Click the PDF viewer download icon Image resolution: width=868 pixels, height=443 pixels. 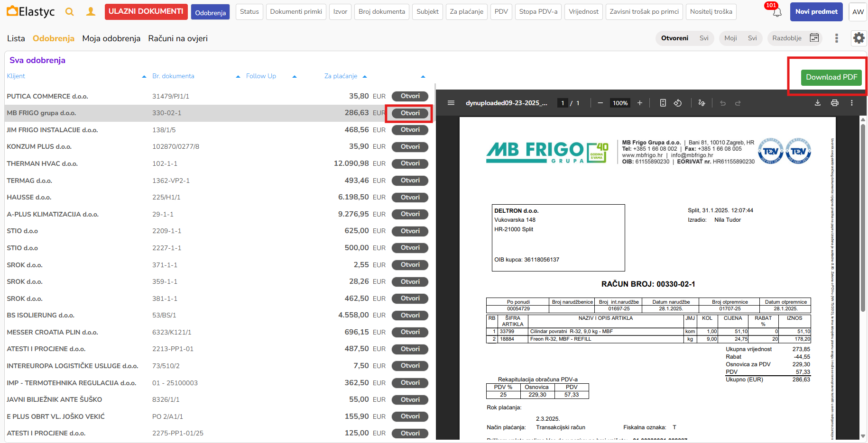click(818, 103)
